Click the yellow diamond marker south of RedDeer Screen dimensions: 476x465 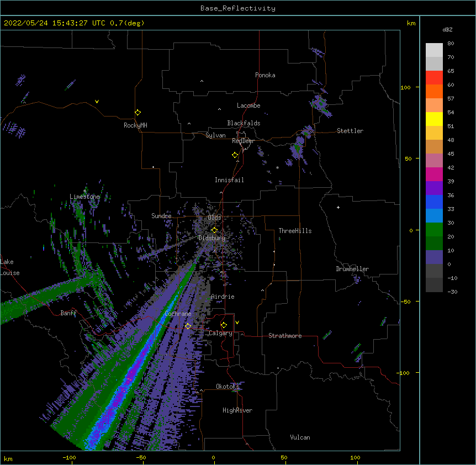[x=235, y=155]
